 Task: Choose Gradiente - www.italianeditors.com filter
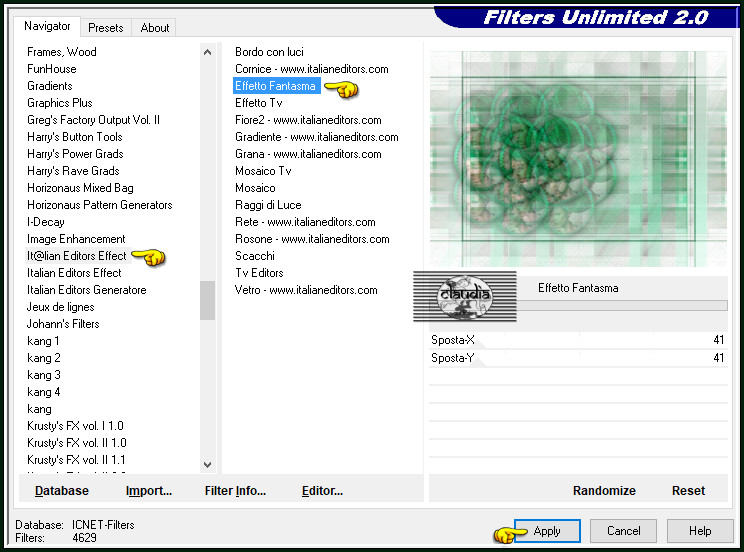(317, 137)
